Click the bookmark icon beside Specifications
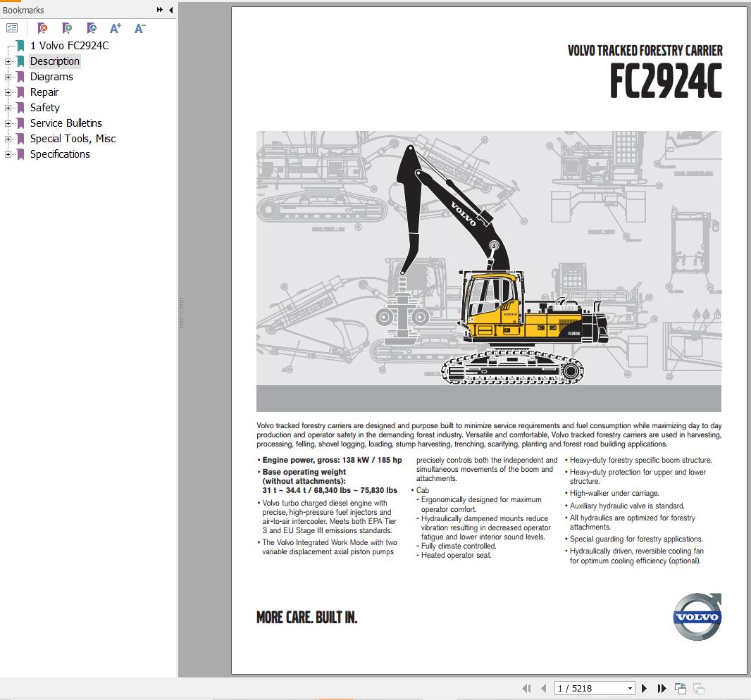 tap(20, 154)
